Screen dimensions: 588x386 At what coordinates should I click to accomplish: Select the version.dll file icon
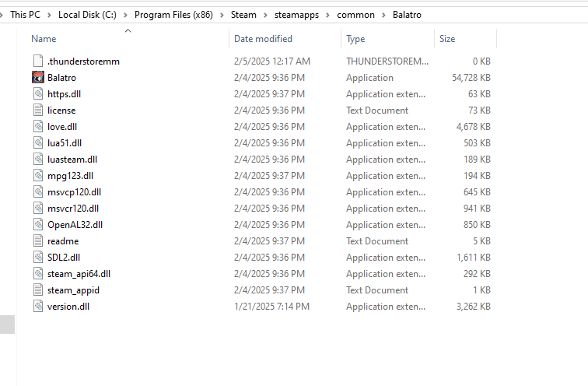38,306
